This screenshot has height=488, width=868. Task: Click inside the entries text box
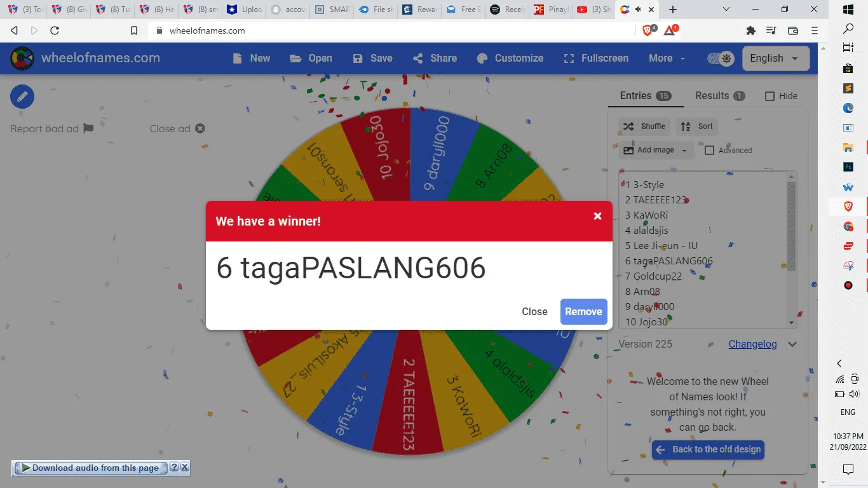pyautogui.click(x=703, y=250)
